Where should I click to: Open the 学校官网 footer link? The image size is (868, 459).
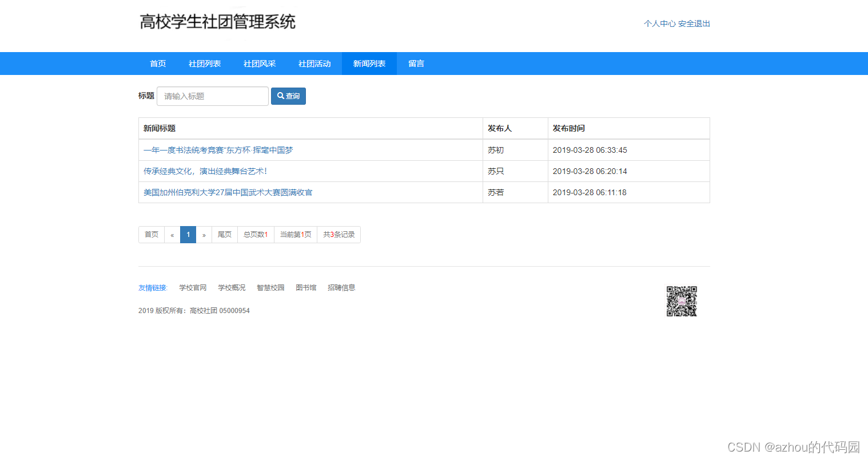coord(193,288)
